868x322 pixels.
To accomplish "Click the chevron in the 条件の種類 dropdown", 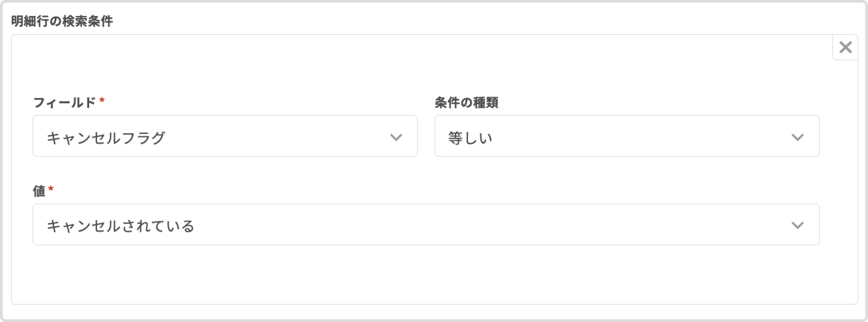I will (797, 137).
